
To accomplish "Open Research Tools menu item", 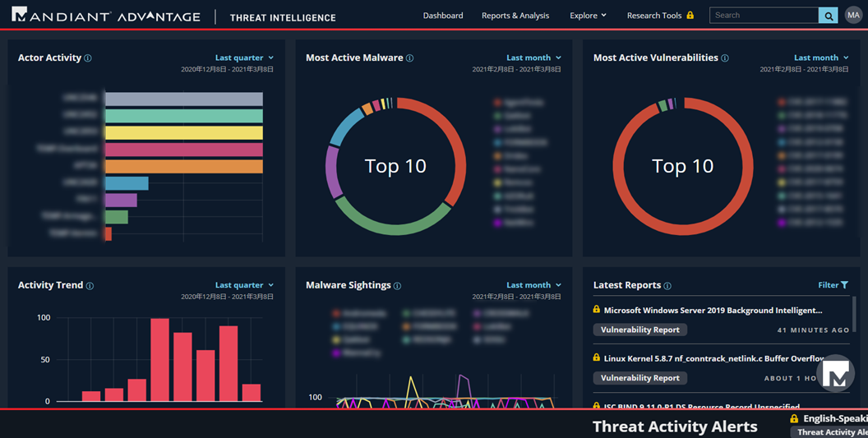I will point(654,16).
